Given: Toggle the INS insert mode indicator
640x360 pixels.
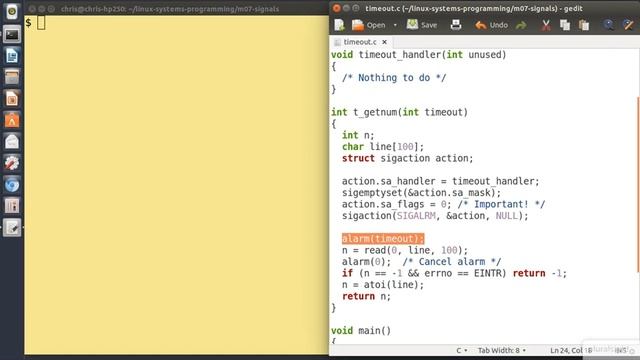Looking at the screenshot, I should (620, 350).
